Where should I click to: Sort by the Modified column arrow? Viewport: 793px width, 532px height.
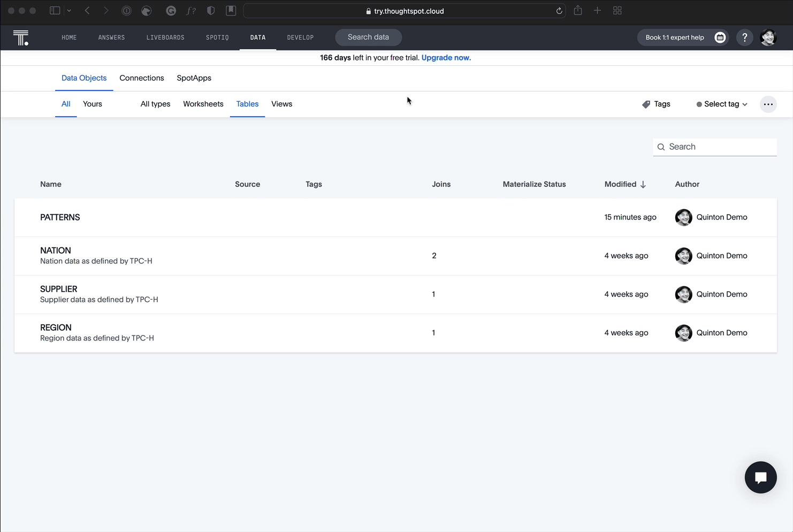(x=643, y=184)
